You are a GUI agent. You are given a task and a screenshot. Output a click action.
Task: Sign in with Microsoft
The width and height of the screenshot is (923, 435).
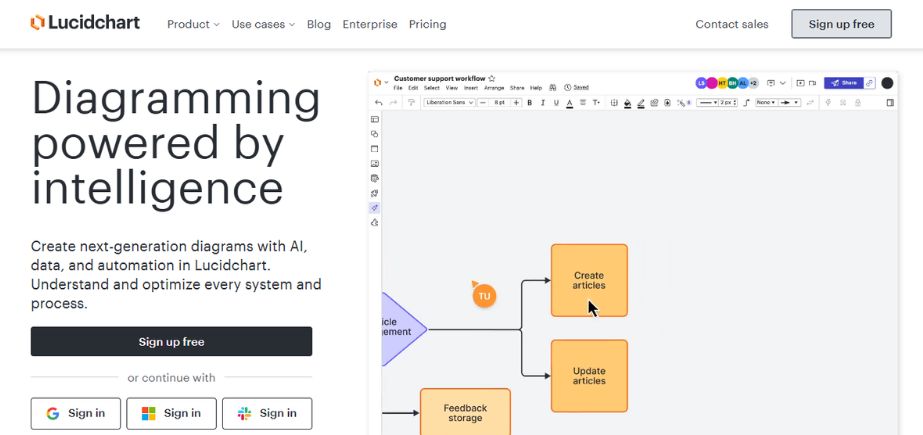[171, 413]
